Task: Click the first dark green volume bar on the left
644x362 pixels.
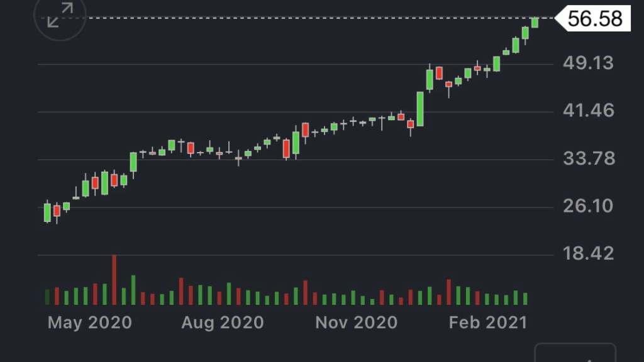Action: click(47, 297)
